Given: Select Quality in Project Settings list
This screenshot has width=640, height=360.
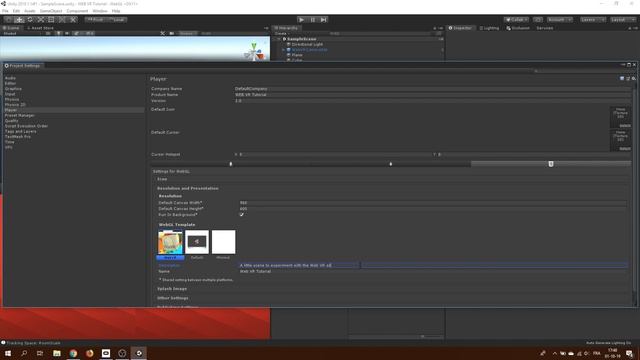Looking at the screenshot, I should 11,121.
